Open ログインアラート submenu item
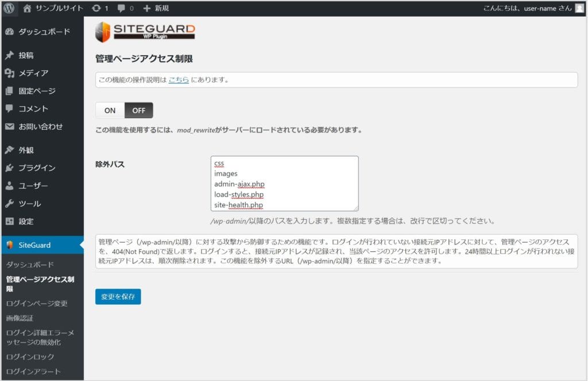588x381 pixels. tap(33, 372)
